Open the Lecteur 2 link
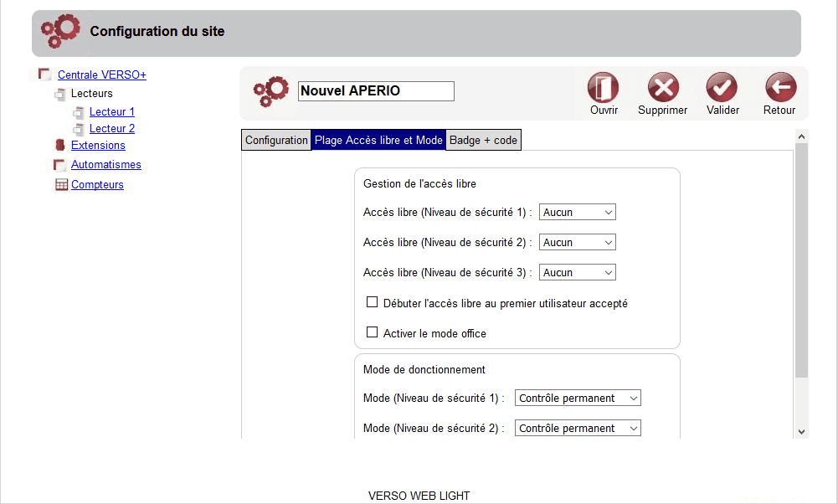The width and height of the screenshot is (838, 504). pos(111,128)
